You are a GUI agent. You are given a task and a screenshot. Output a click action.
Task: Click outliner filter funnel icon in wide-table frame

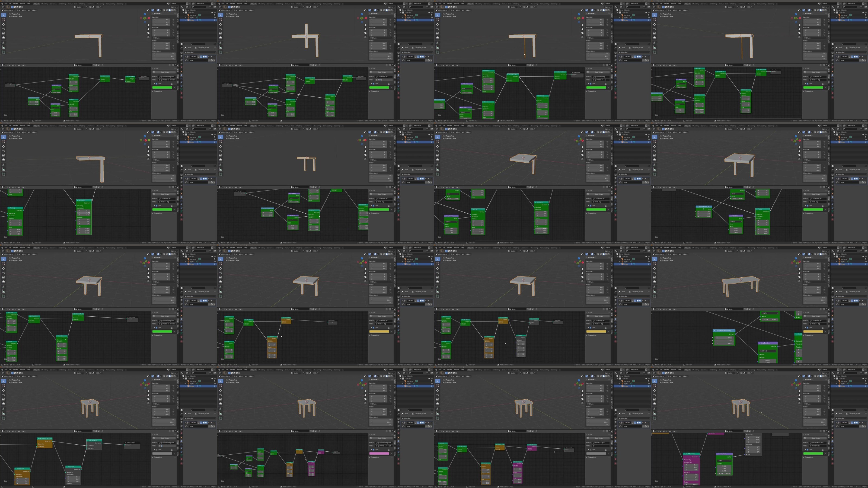(x=861, y=251)
